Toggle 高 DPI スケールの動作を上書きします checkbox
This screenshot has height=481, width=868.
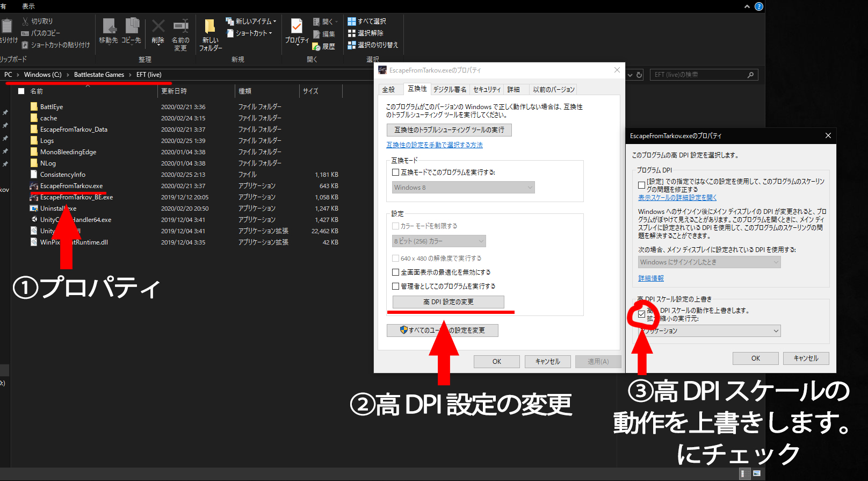pyautogui.click(x=641, y=314)
